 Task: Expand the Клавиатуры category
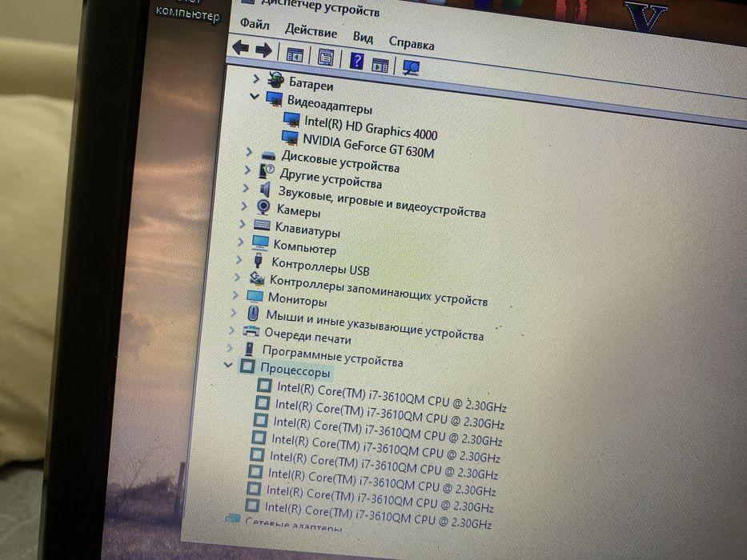tap(242, 224)
